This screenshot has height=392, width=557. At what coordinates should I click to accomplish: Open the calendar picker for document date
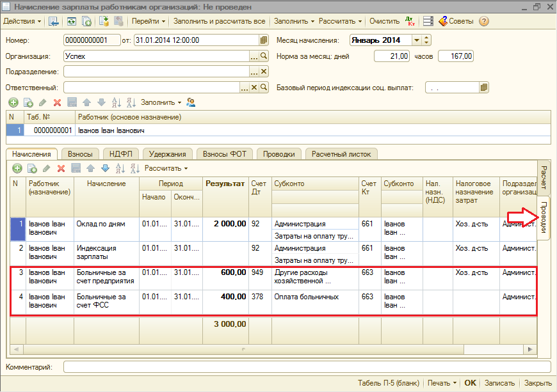click(x=264, y=40)
